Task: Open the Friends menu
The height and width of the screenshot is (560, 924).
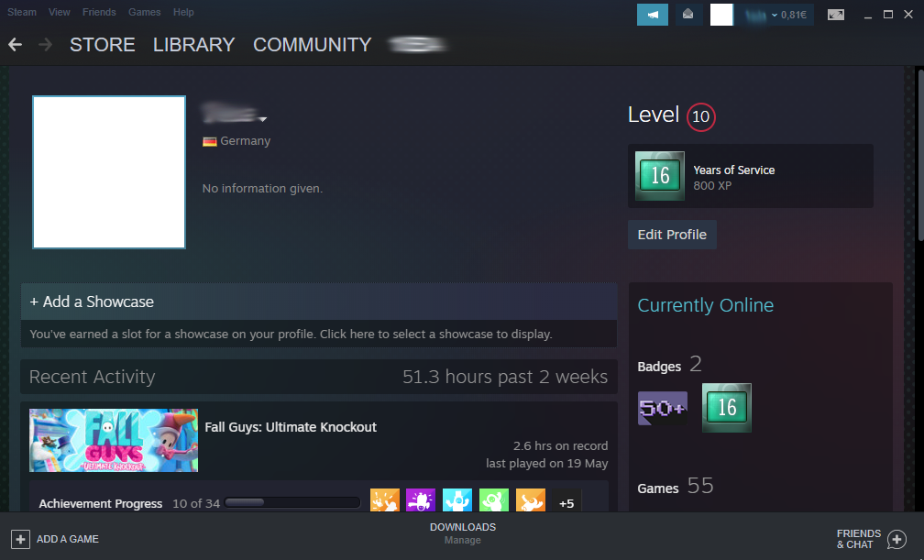Action: (x=99, y=12)
